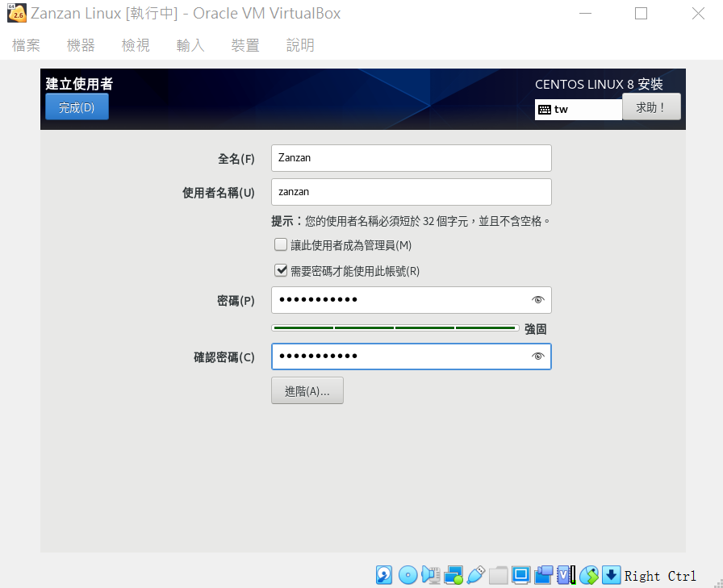This screenshot has width=723, height=588.
Task: Click the network adapter status icon
Action: coord(453,575)
